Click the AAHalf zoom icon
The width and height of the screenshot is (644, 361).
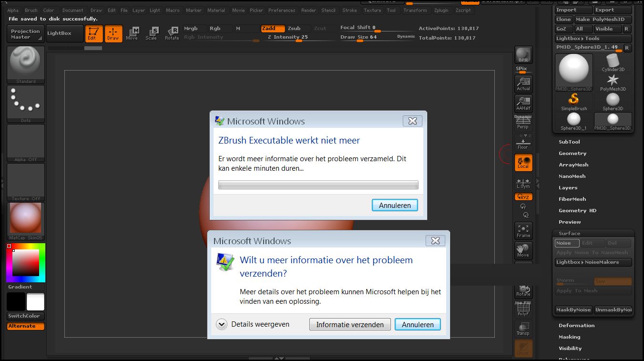pyautogui.click(x=523, y=103)
